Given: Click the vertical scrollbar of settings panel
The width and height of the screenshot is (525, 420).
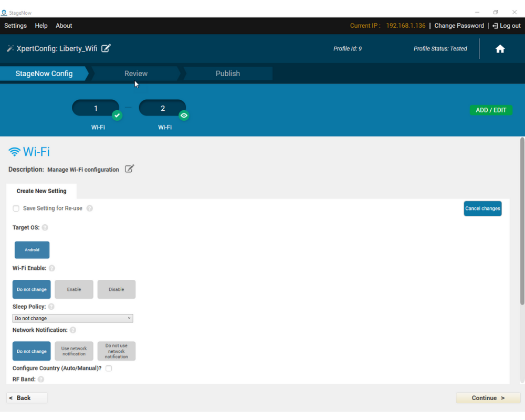Looking at the screenshot, I should pos(522,220).
